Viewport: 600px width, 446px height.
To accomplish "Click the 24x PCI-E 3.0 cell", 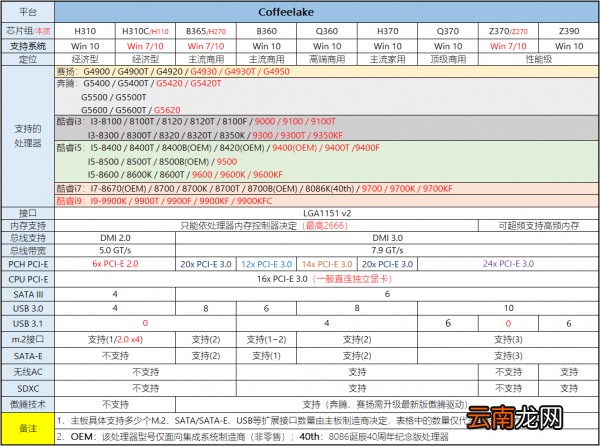I will (508, 264).
